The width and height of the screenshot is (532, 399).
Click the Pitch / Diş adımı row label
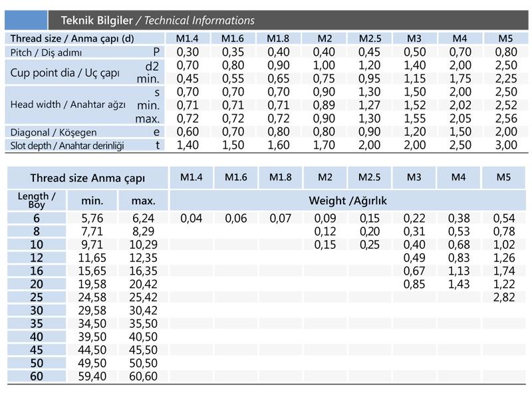tap(46, 53)
